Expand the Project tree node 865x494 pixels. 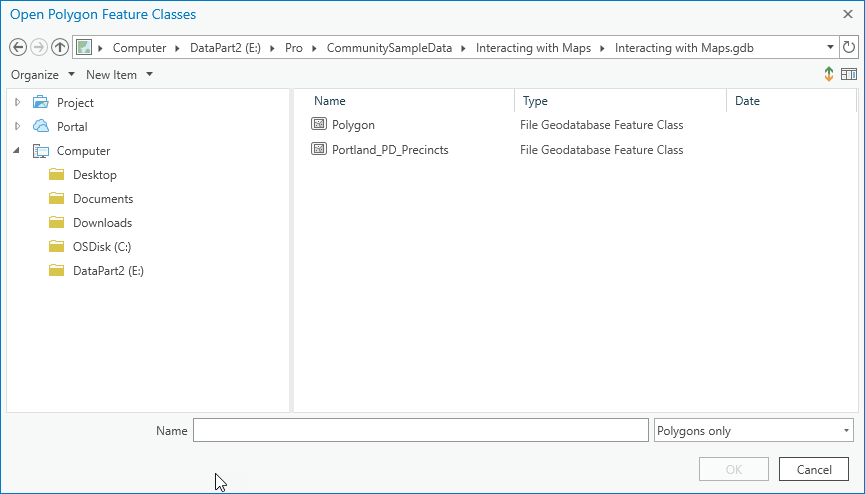(17, 103)
